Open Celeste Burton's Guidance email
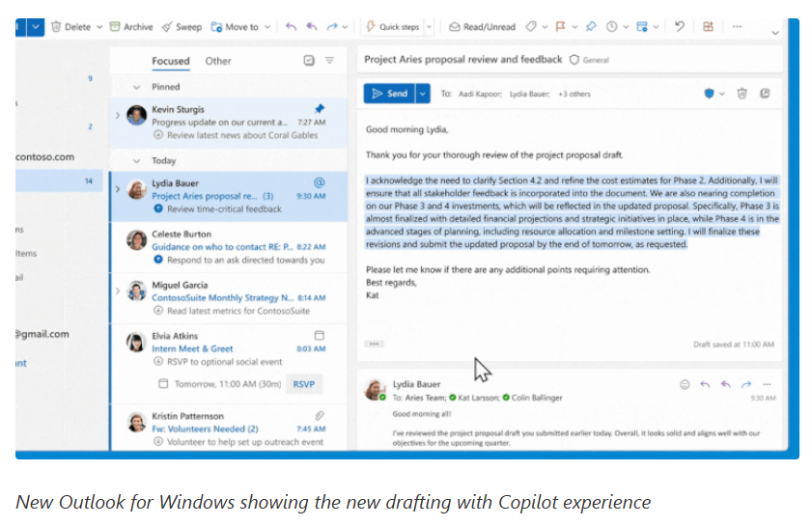Image resolution: width=812 pixels, height=526 pixels. click(229, 247)
